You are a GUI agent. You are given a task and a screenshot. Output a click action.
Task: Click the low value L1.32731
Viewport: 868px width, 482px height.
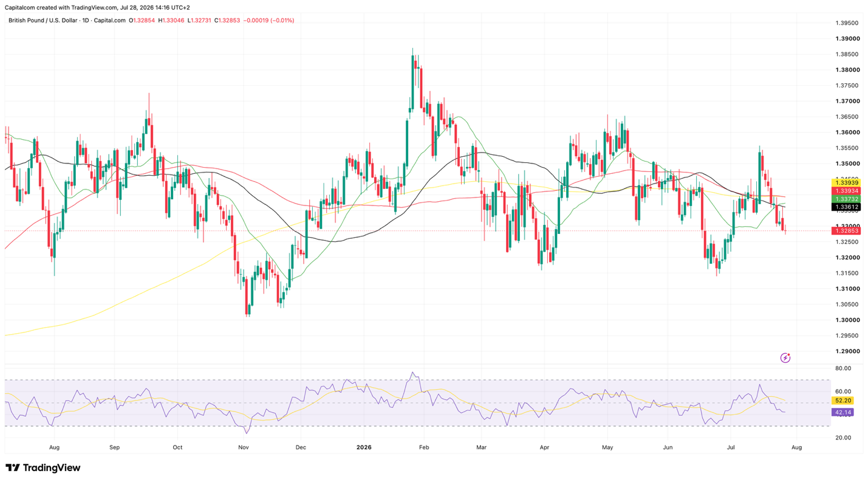[x=199, y=20]
